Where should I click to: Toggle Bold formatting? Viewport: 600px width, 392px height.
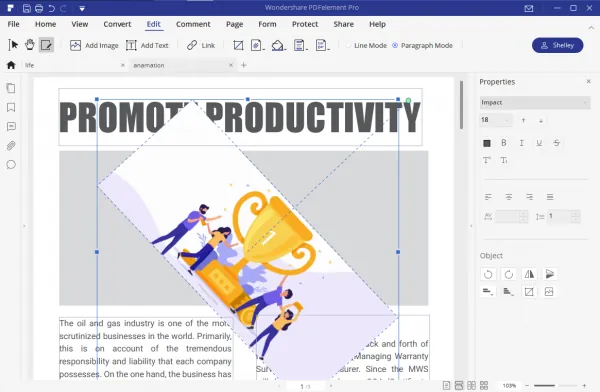(504, 143)
